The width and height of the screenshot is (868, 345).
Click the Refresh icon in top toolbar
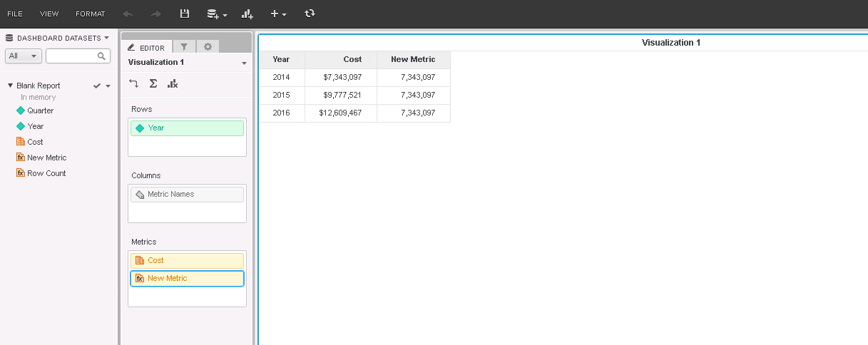(x=310, y=14)
